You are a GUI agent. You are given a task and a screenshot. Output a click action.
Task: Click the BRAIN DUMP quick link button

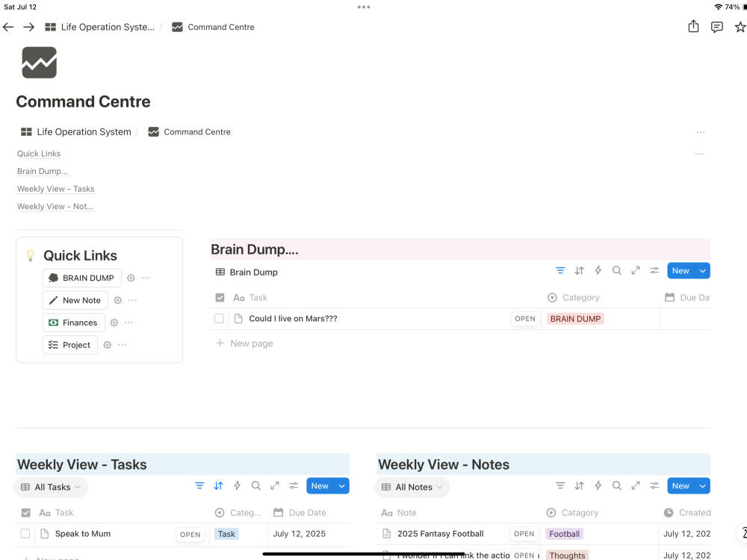click(82, 278)
